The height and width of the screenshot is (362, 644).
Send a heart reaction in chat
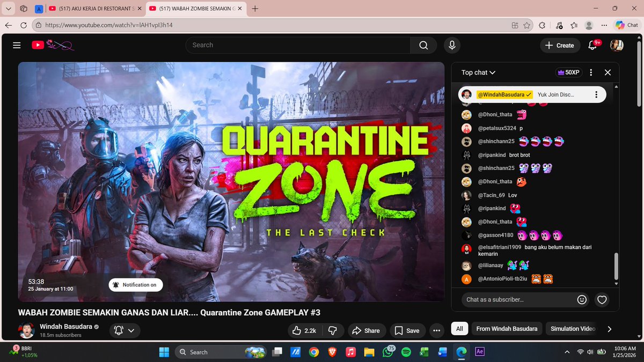click(602, 300)
